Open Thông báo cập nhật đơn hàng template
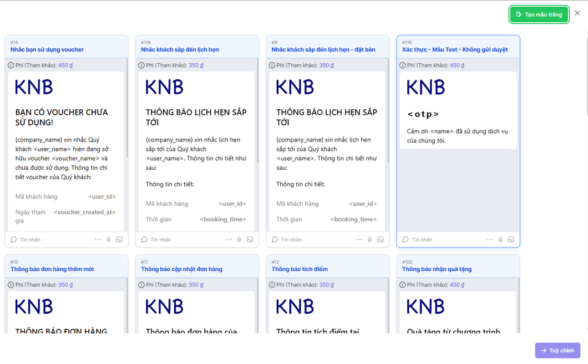 pos(181,269)
